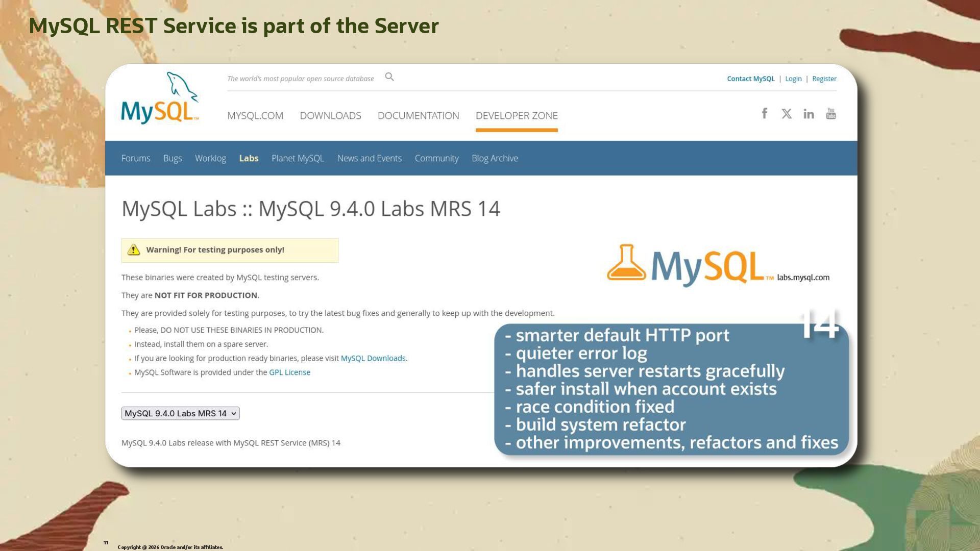Open the GPL License link
980x551 pixels.
(x=289, y=372)
